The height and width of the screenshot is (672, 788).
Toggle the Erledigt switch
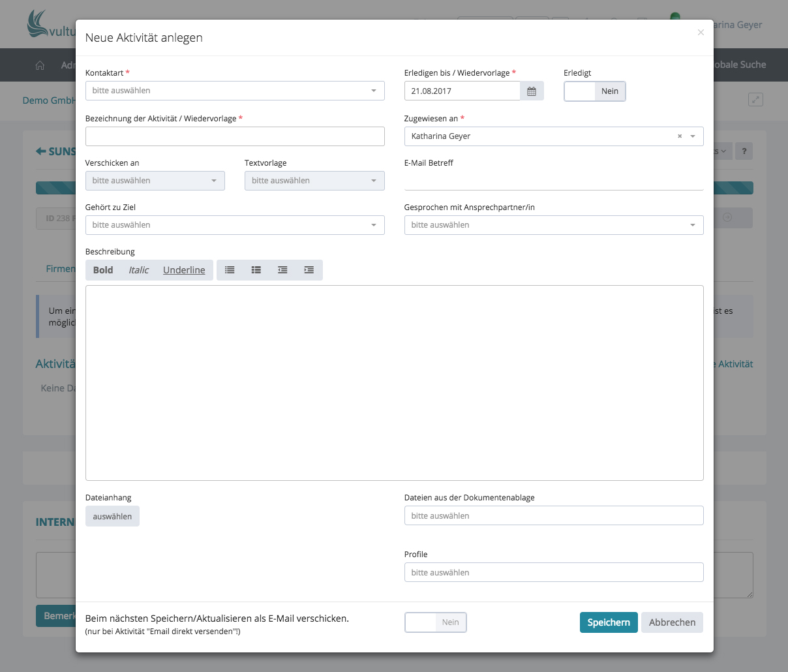coord(594,91)
